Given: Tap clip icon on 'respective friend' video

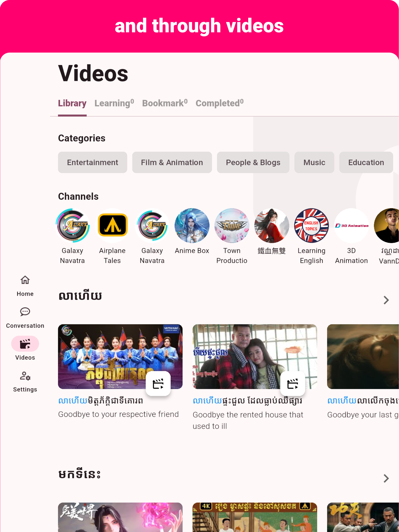Looking at the screenshot, I should 158,383.
